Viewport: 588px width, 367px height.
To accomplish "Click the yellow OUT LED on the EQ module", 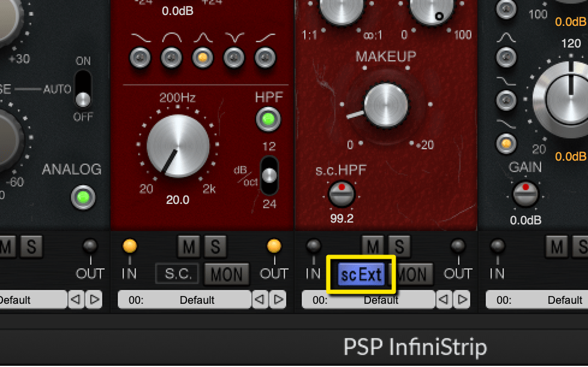I will (x=274, y=245).
